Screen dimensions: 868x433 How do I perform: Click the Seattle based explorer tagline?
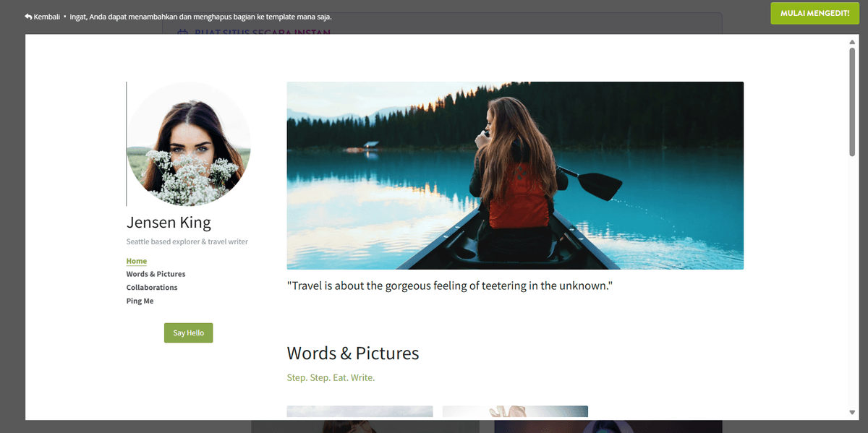click(187, 241)
